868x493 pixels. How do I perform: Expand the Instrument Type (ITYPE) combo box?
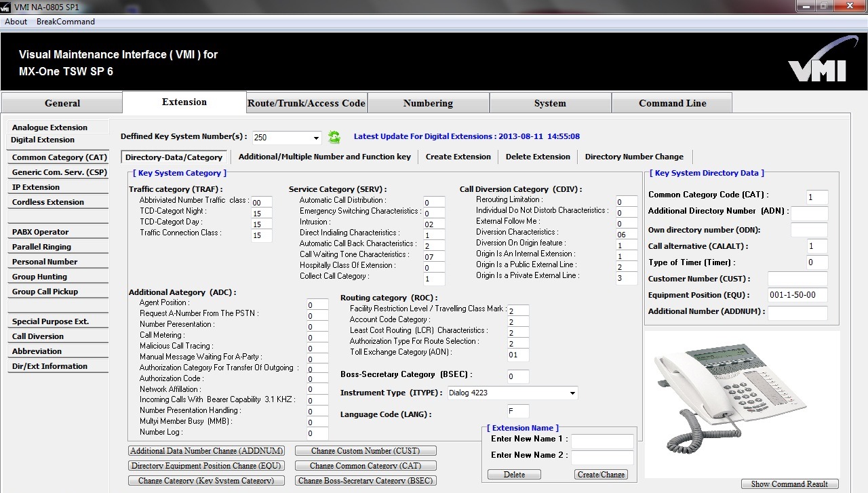coord(572,393)
